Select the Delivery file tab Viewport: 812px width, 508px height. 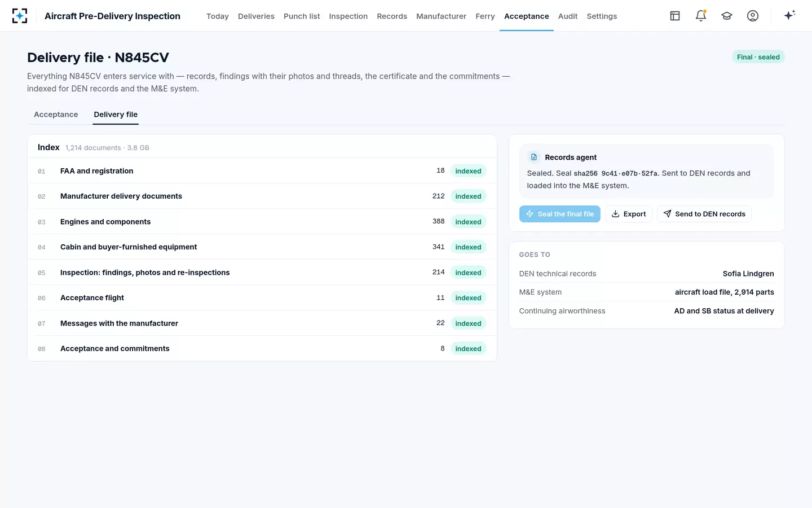(x=116, y=115)
